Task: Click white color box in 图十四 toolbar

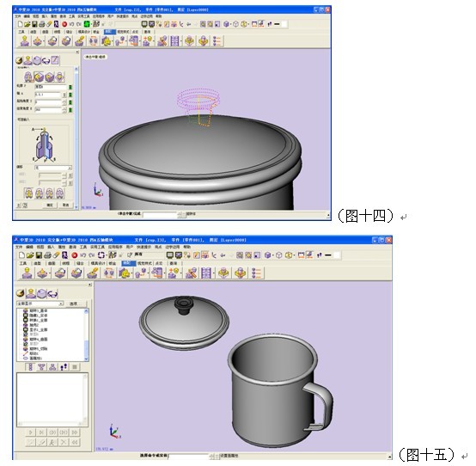Action: [x=284, y=24]
